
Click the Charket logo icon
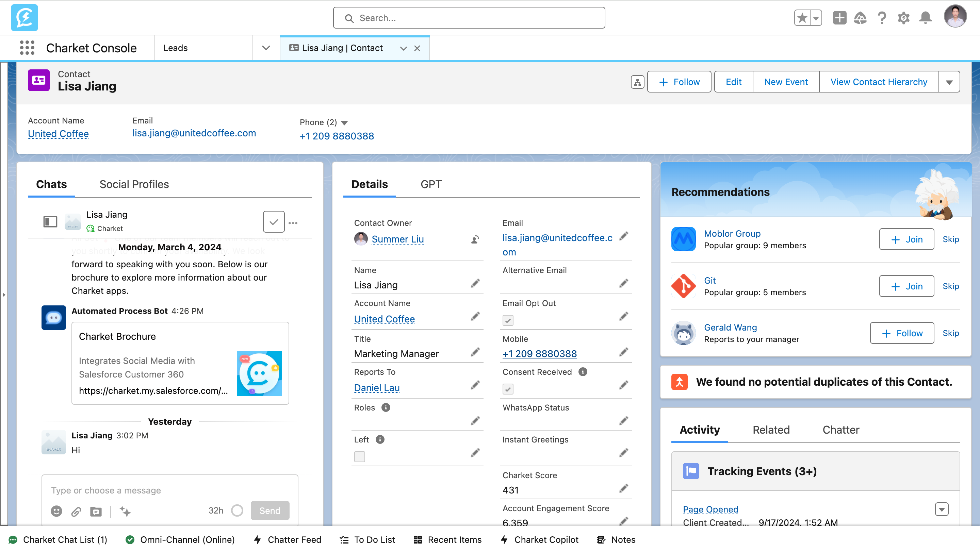point(24,17)
